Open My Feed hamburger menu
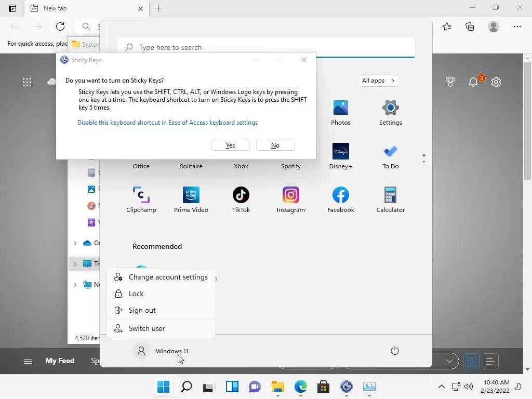The image size is (532, 399). (28, 362)
